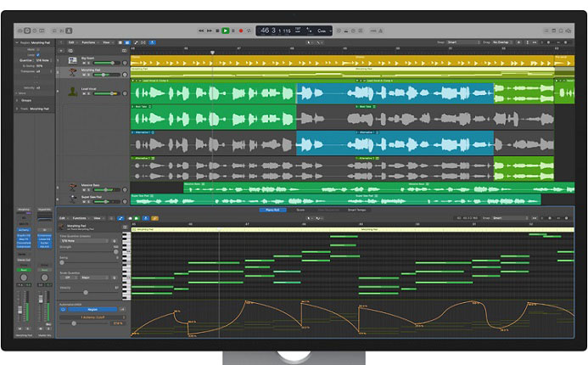The height and width of the screenshot is (365, 588).
Task: Click the Stop transport button
Action: coord(217,31)
